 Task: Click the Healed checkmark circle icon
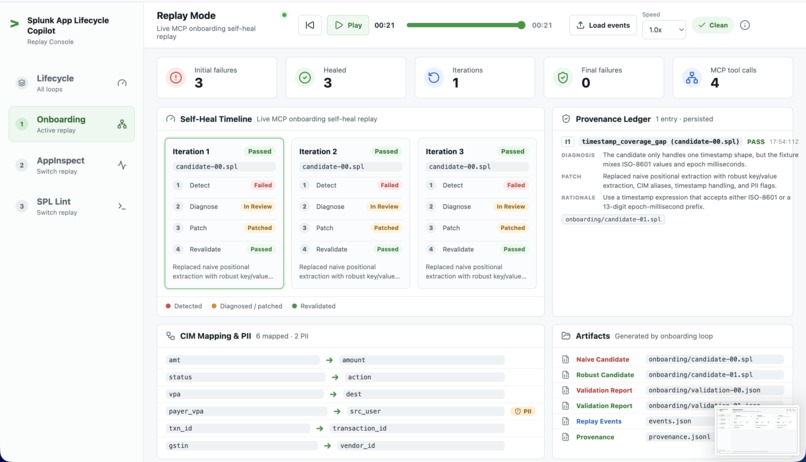(x=305, y=78)
